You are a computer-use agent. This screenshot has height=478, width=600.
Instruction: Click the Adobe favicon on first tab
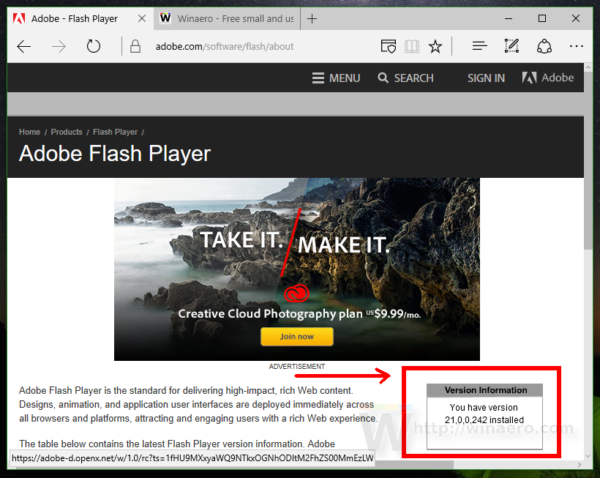click(x=19, y=18)
